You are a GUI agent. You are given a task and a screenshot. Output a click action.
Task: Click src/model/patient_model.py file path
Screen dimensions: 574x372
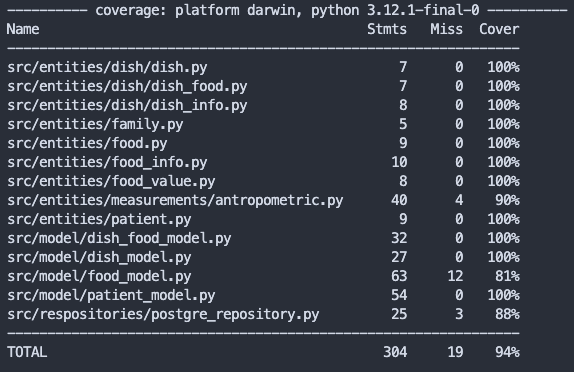pyautogui.click(x=111, y=296)
